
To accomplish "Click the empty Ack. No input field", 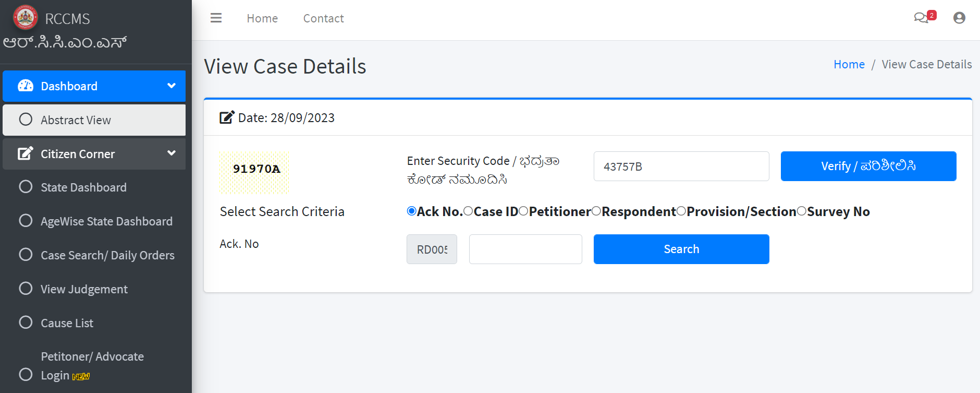I will pyautogui.click(x=525, y=249).
